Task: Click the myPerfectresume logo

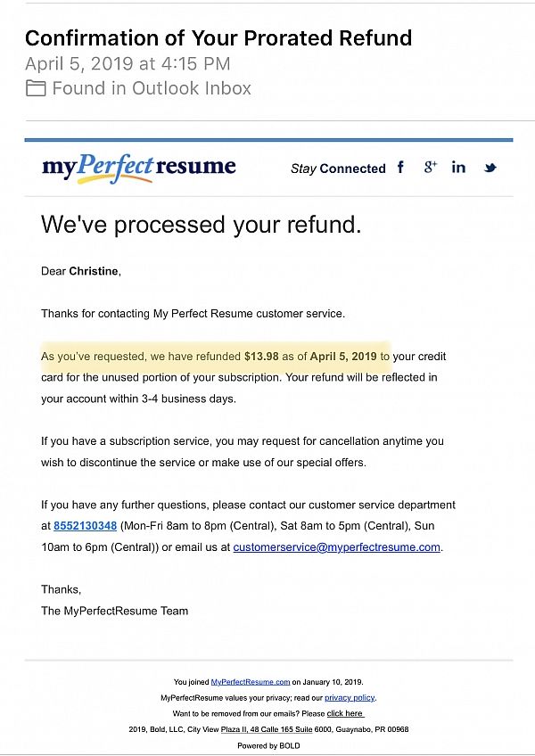Action: pos(139,168)
